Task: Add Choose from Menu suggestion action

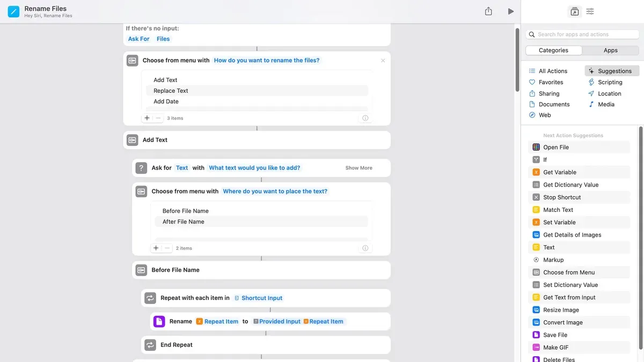Action: pyautogui.click(x=579, y=272)
